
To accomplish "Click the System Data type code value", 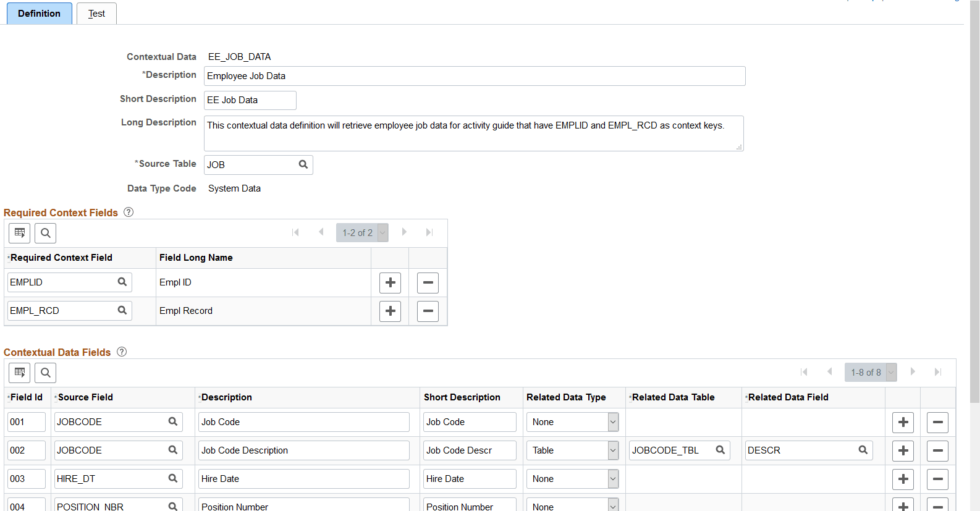I will 234,188.
